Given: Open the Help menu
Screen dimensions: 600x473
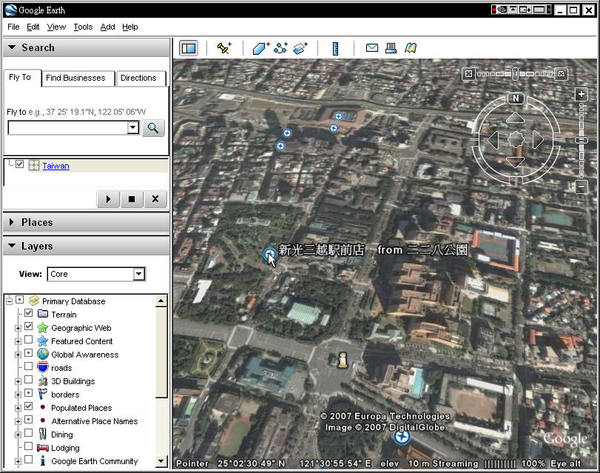Looking at the screenshot, I should coord(130,27).
